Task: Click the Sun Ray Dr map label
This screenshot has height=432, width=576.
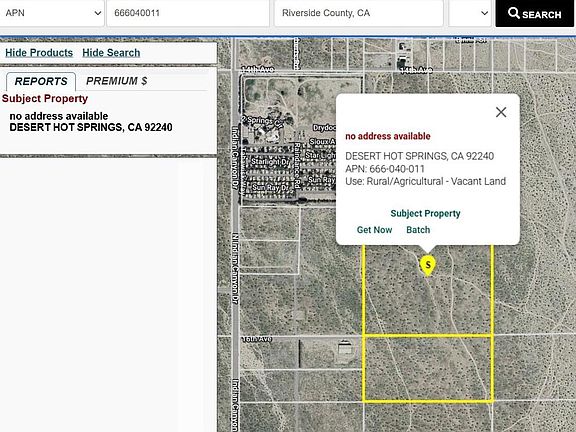Action: (271, 187)
